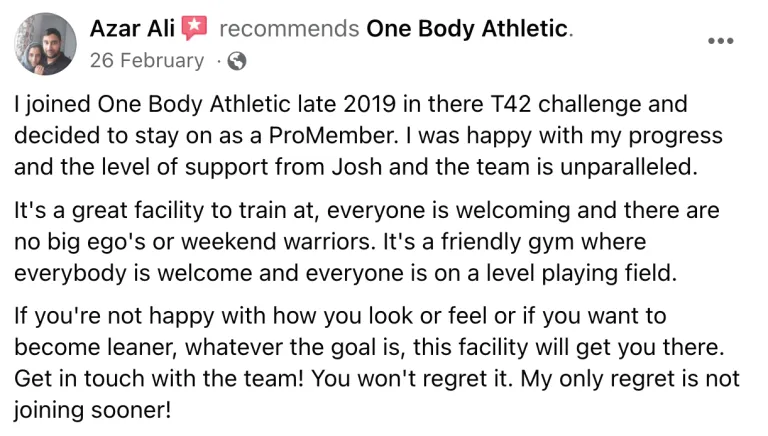Visit the One Body Athletic page link
768x436 pixels.
pos(467,28)
